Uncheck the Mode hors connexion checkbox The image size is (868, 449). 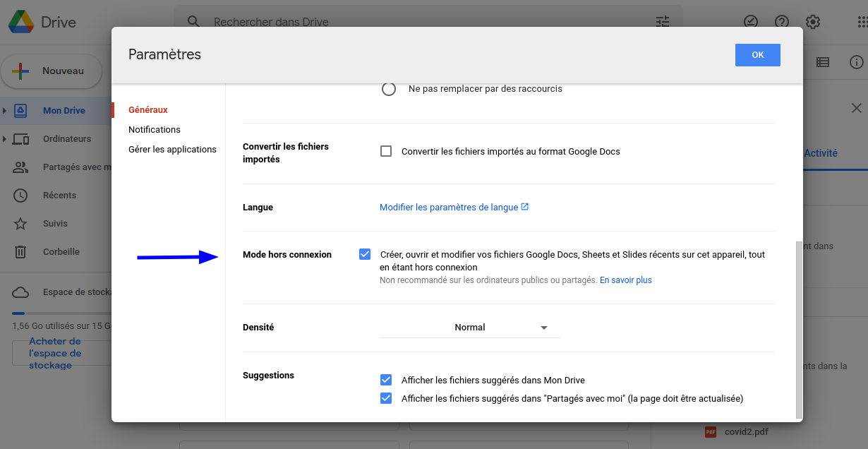click(365, 254)
